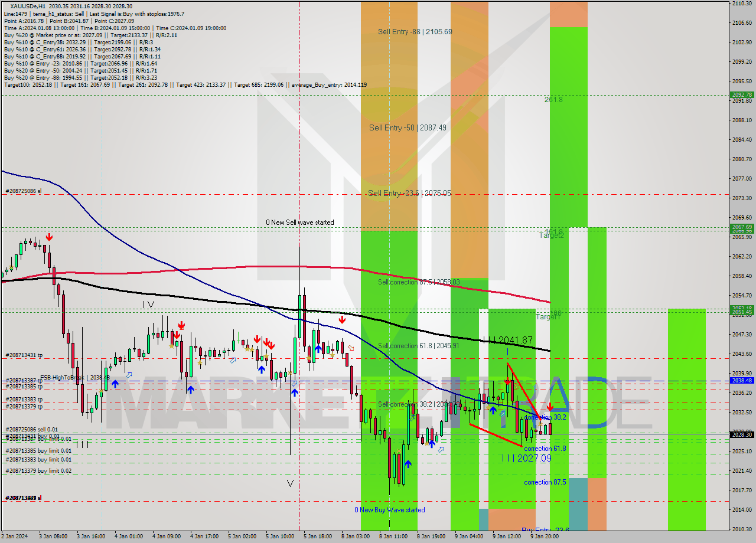Click the 'I V' wave label
The height and width of the screenshot is (543, 756).
click(148, 305)
